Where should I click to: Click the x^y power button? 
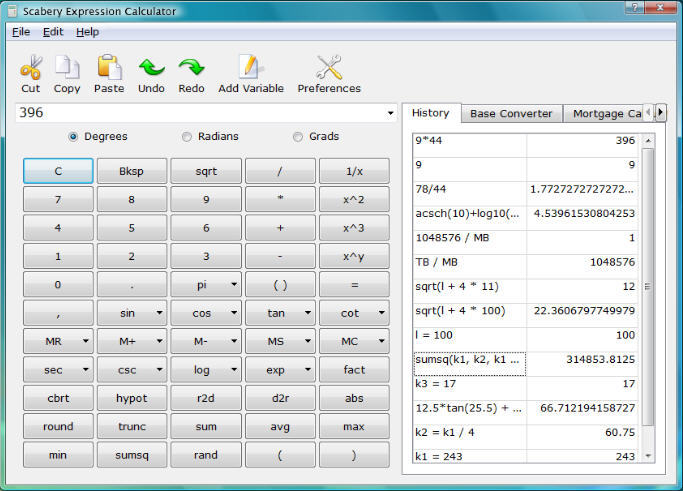click(x=354, y=256)
